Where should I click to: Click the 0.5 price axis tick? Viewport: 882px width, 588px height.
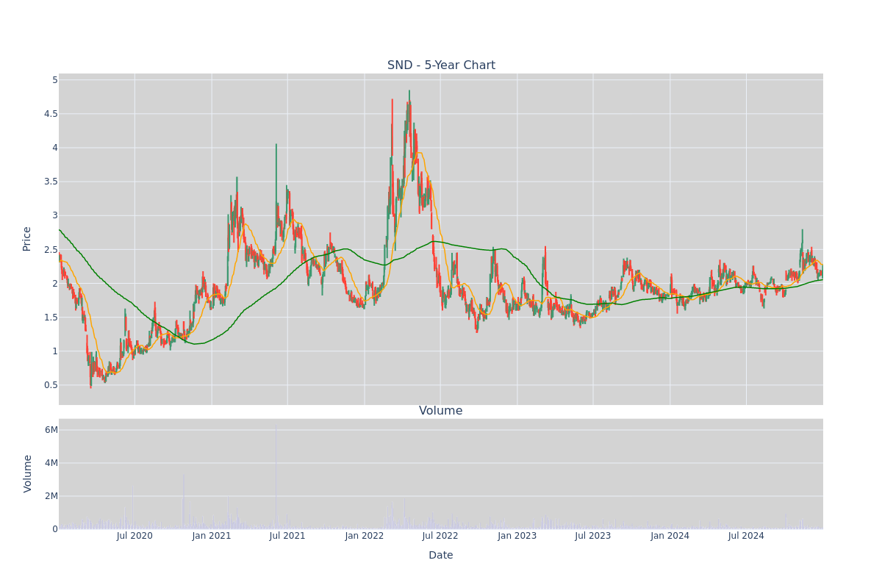[51, 385]
